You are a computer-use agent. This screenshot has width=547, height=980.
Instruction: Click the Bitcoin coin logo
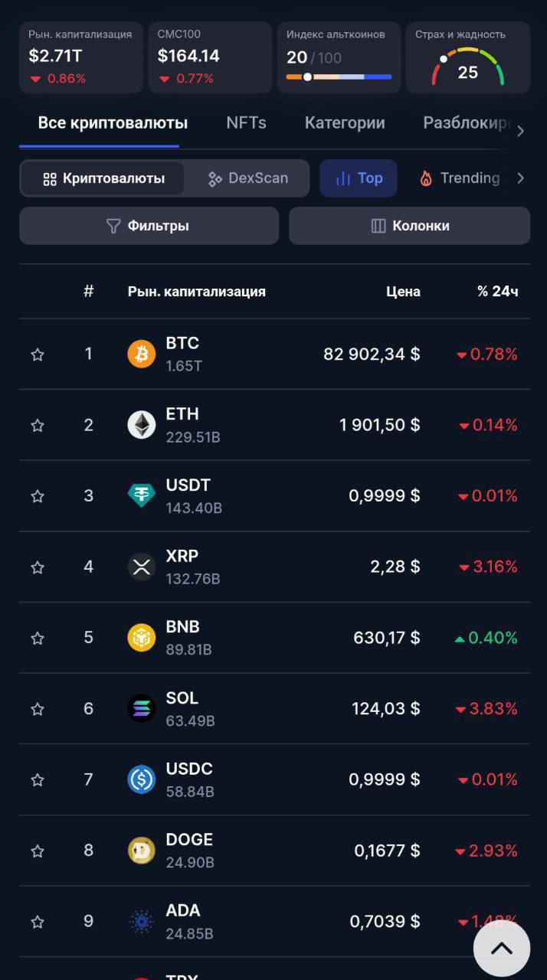coord(141,354)
